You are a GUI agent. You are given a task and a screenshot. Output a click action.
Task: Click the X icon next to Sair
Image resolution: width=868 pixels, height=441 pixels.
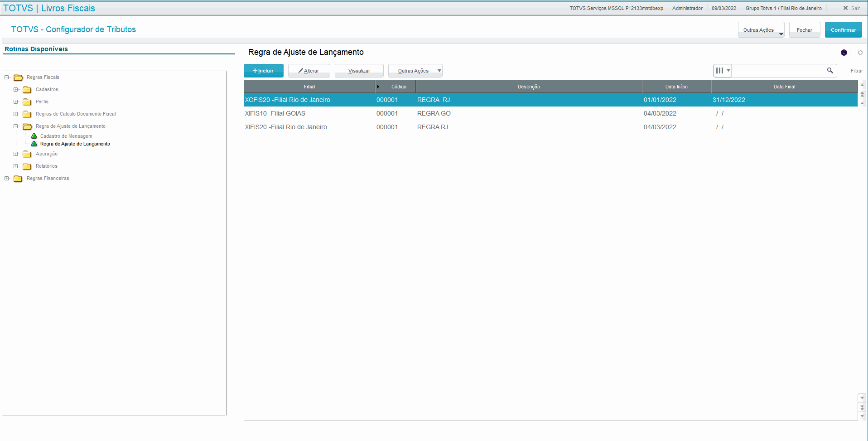845,8
